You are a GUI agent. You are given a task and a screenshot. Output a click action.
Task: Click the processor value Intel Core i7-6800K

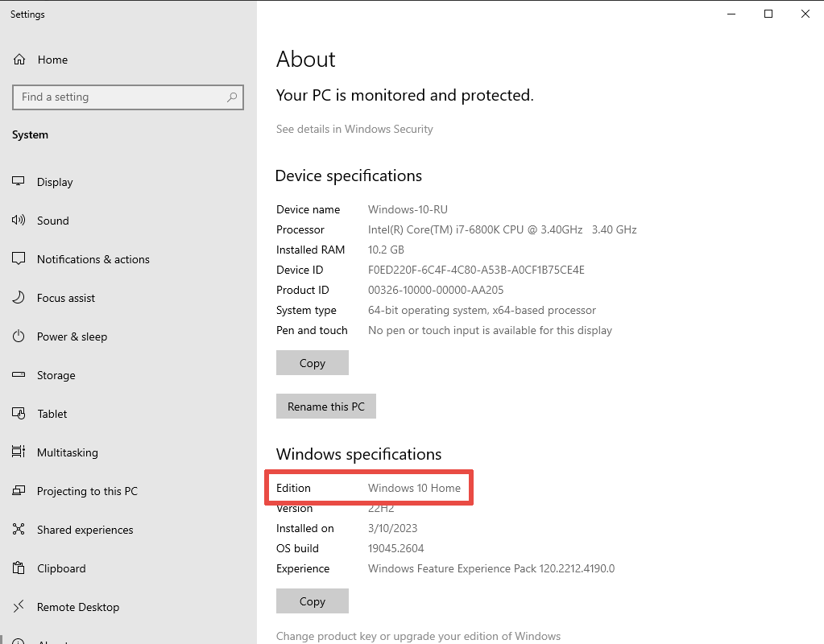(x=503, y=229)
